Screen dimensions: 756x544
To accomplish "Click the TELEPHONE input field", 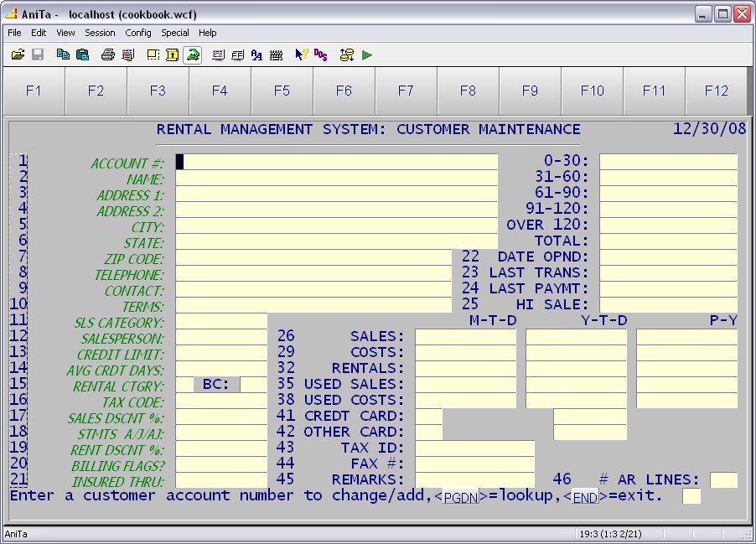I will [313, 273].
